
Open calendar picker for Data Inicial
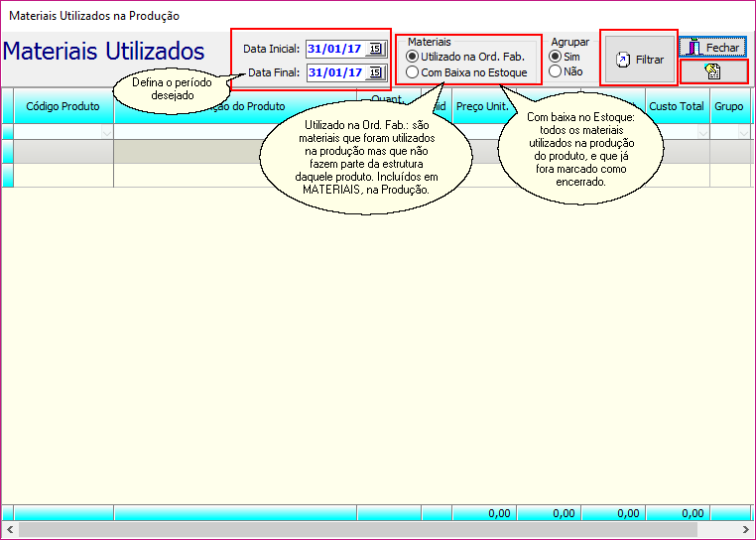coord(375,49)
